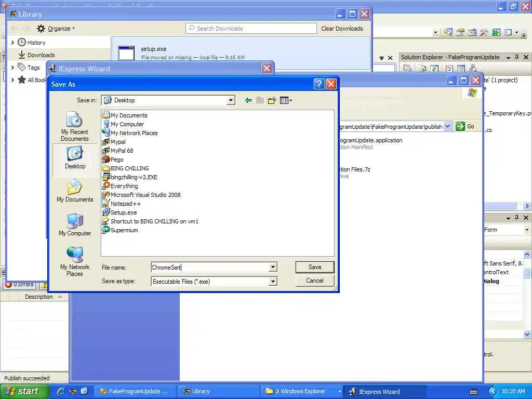
Task: Select My Network Places in file list
Action: [x=130, y=132]
